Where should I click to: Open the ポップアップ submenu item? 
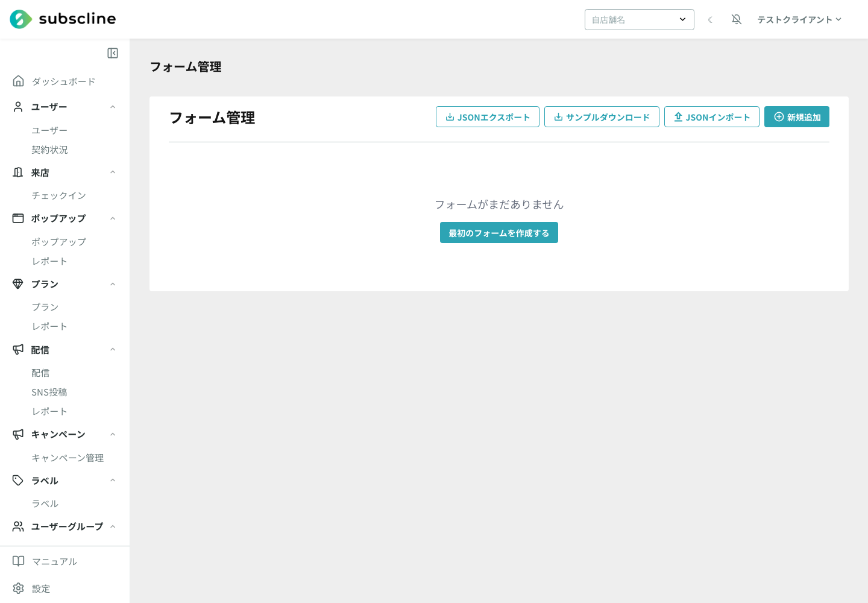58,242
